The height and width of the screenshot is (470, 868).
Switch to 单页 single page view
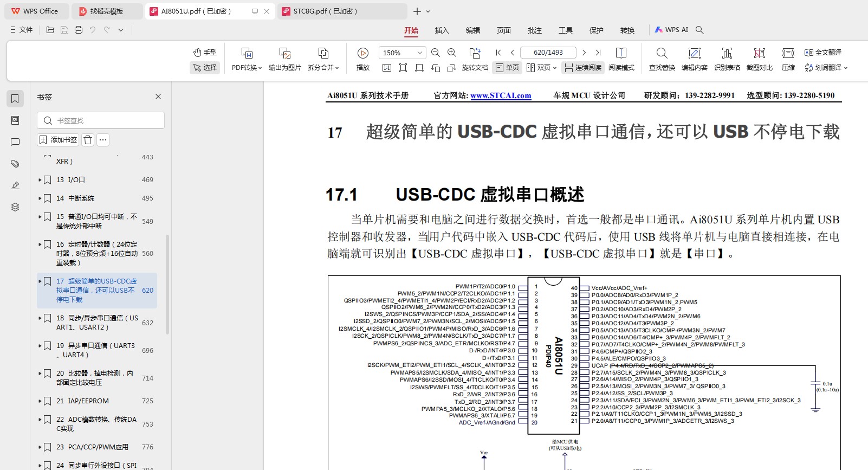[507, 68]
